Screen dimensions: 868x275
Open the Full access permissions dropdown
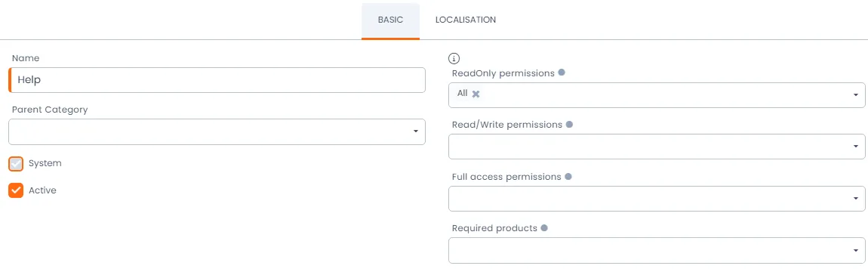[657, 199]
